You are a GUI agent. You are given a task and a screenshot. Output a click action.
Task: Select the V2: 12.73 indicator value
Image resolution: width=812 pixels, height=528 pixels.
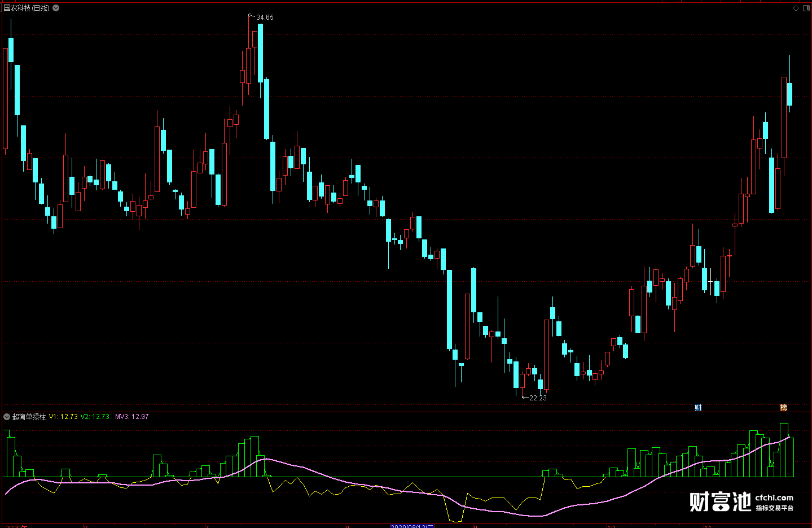tap(95, 417)
